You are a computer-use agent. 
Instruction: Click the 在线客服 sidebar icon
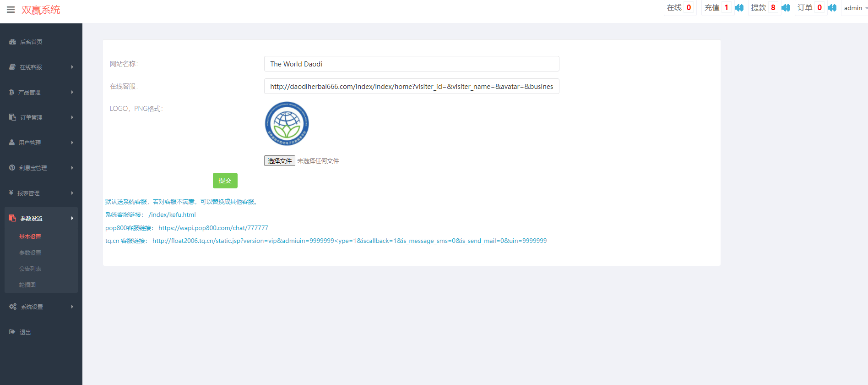point(12,67)
